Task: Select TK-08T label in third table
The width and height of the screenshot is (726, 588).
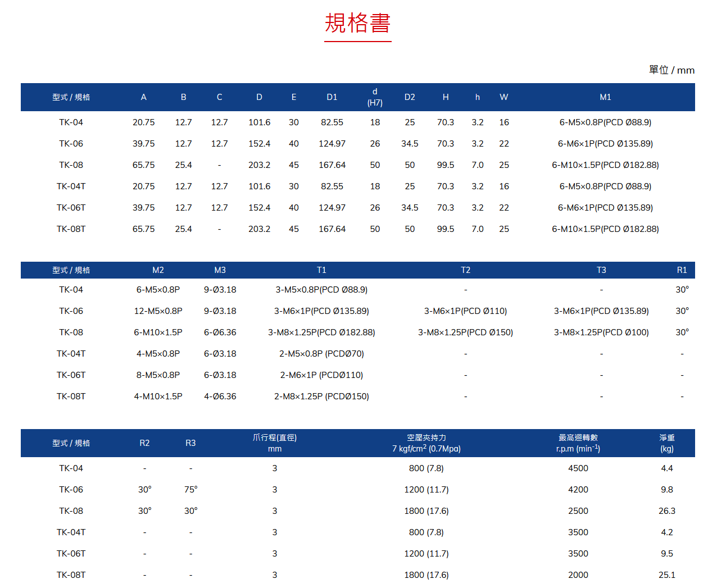Action: point(71,575)
